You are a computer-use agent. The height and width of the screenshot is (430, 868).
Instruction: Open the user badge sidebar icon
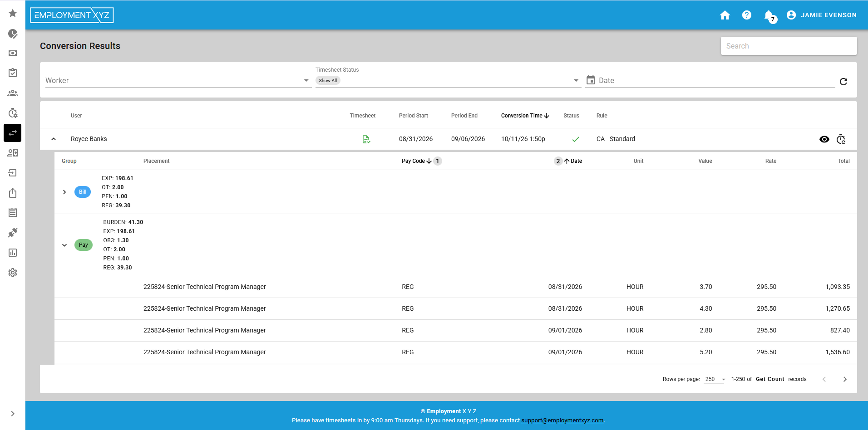[13, 153]
